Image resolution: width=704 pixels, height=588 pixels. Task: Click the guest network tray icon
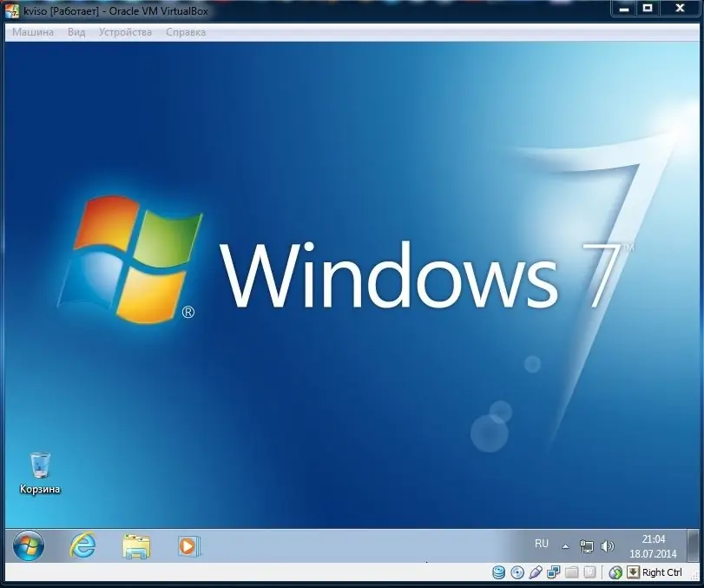click(x=586, y=546)
